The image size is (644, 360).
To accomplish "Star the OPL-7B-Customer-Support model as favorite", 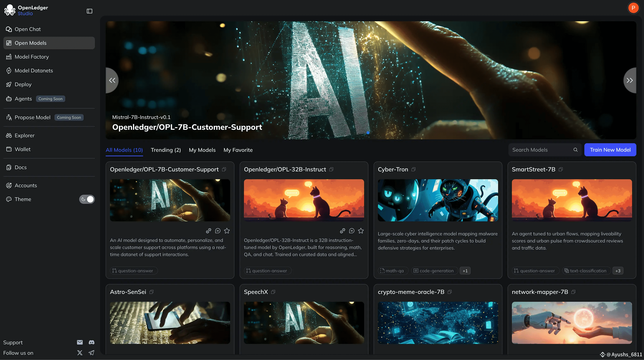I will click(x=227, y=231).
